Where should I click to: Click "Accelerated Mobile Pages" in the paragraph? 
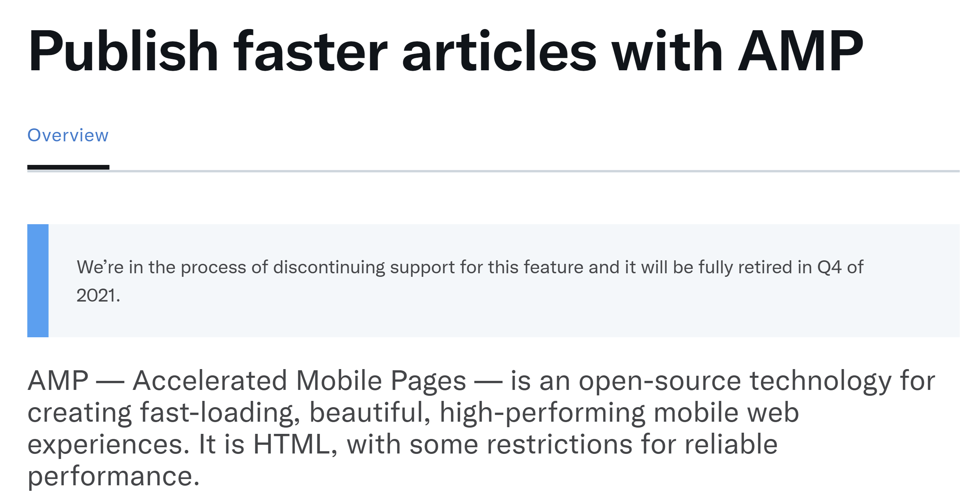[x=299, y=381]
